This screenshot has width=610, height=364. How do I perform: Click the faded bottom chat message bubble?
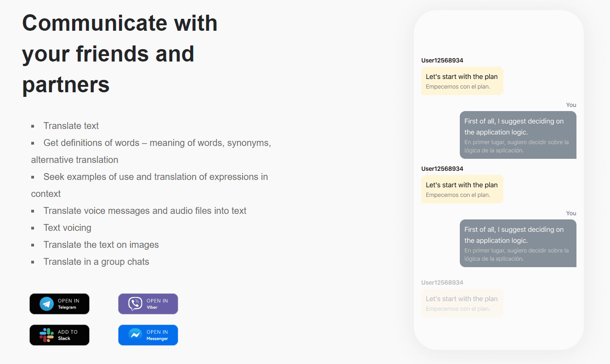pyautogui.click(x=462, y=303)
